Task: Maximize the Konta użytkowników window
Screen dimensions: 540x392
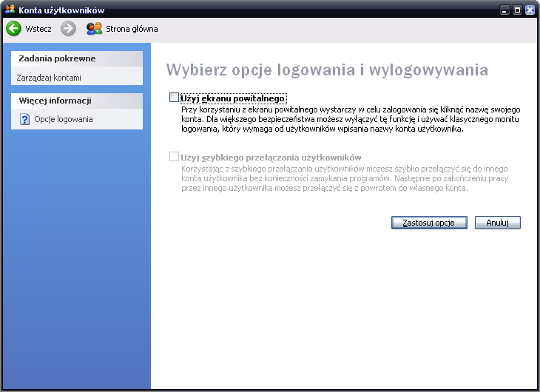Action: 517,10
